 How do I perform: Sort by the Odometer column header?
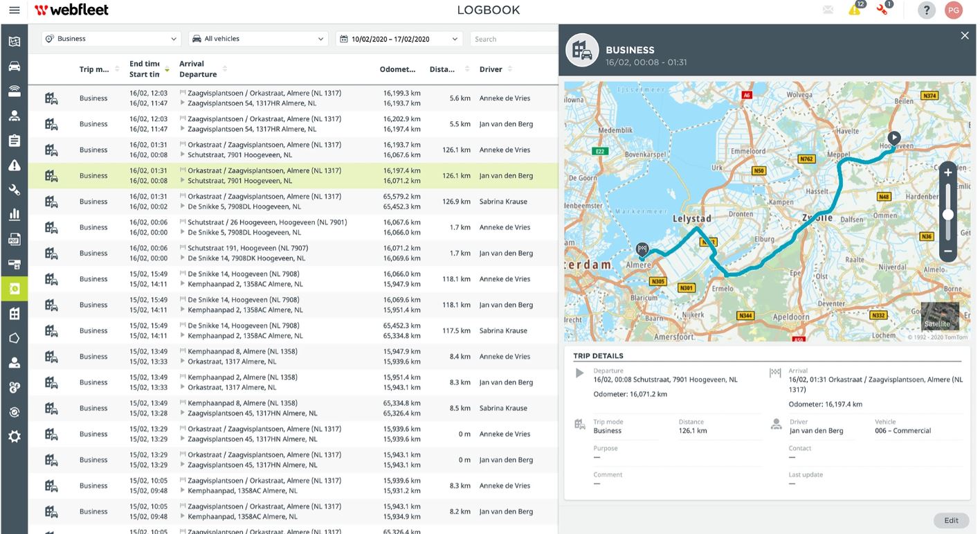(398, 69)
